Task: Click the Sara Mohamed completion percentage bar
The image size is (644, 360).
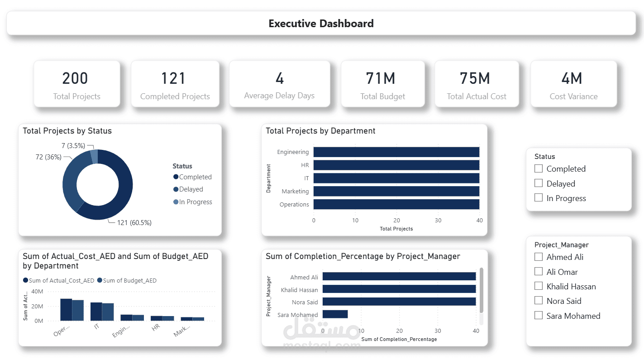Action: [x=335, y=314]
